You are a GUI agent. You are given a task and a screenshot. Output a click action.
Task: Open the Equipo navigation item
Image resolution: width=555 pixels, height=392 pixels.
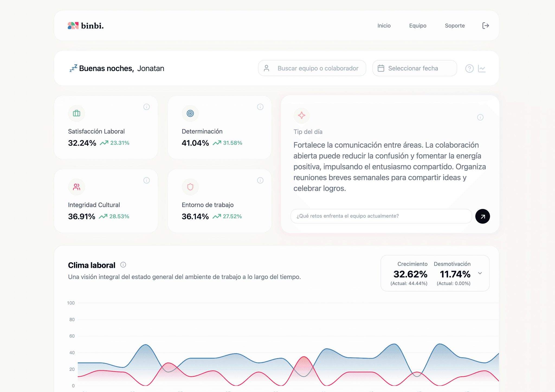[418, 26]
